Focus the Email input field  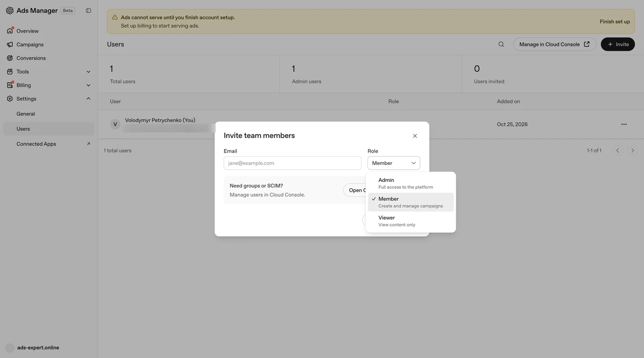pos(293,163)
